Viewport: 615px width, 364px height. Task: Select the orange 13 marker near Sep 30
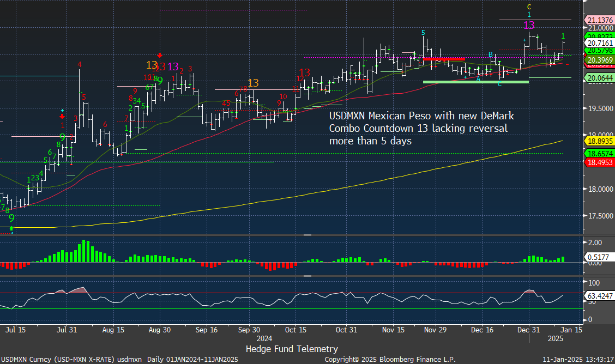[x=252, y=83]
